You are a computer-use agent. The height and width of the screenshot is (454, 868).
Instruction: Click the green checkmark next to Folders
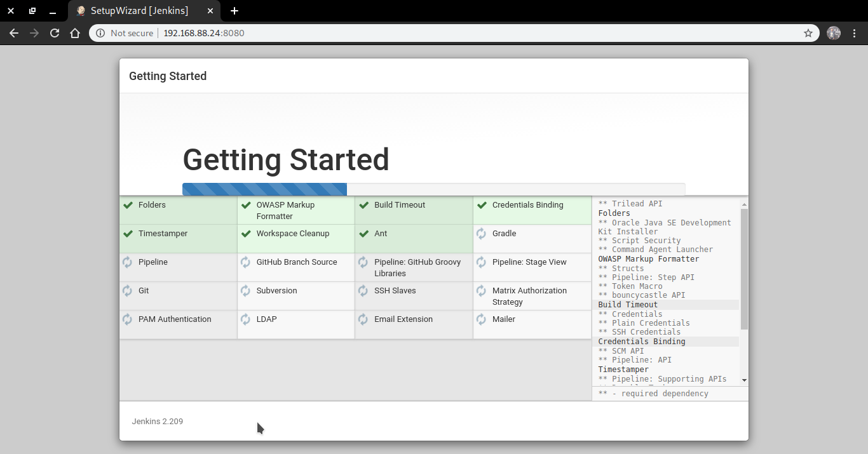[128, 205]
